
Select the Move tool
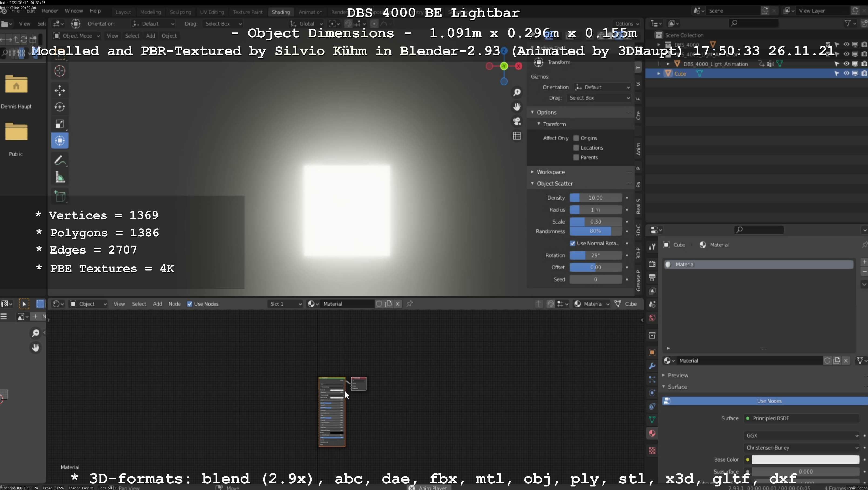60,90
